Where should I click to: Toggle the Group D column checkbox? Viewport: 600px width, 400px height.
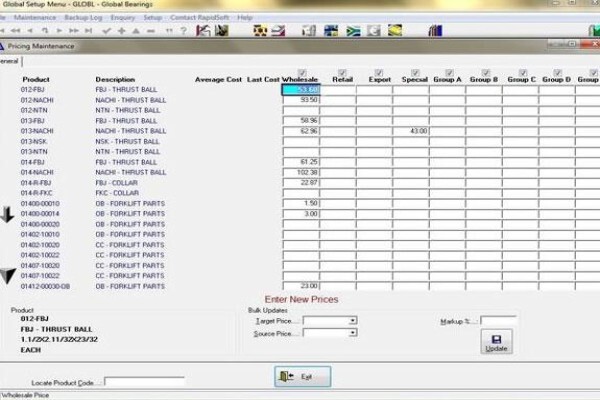tap(558, 72)
